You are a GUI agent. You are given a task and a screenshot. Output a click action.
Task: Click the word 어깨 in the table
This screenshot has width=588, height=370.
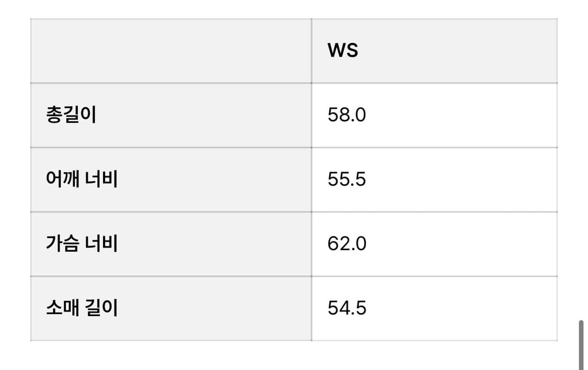point(62,180)
